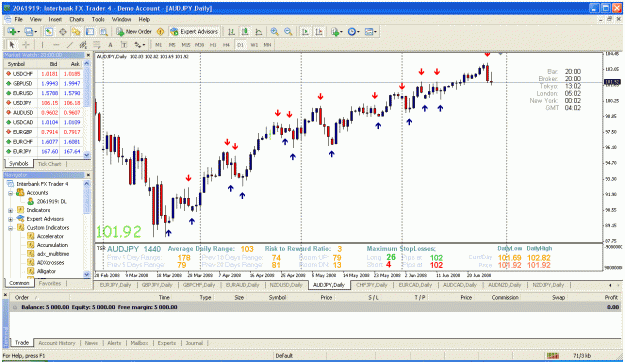Open the Profiles toolbar button
Viewport: 625px width, 362px height.
[x=30, y=31]
